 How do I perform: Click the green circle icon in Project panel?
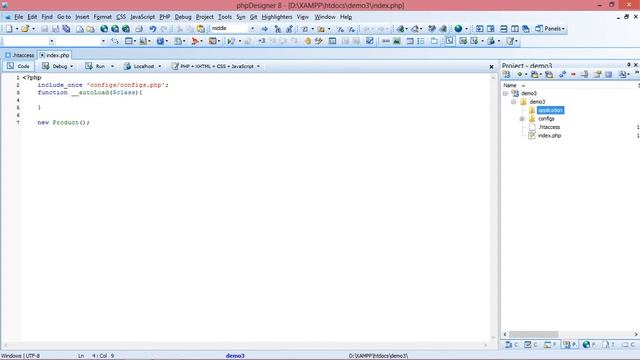(x=520, y=74)
